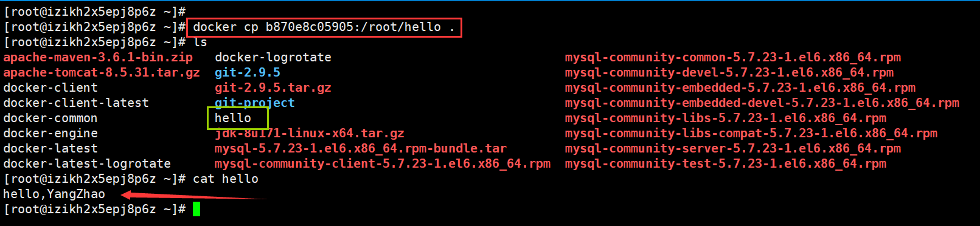Click git-2.9.5.tar.gz archive name
The image size is (980, 226).
click(x=273, y=87)
